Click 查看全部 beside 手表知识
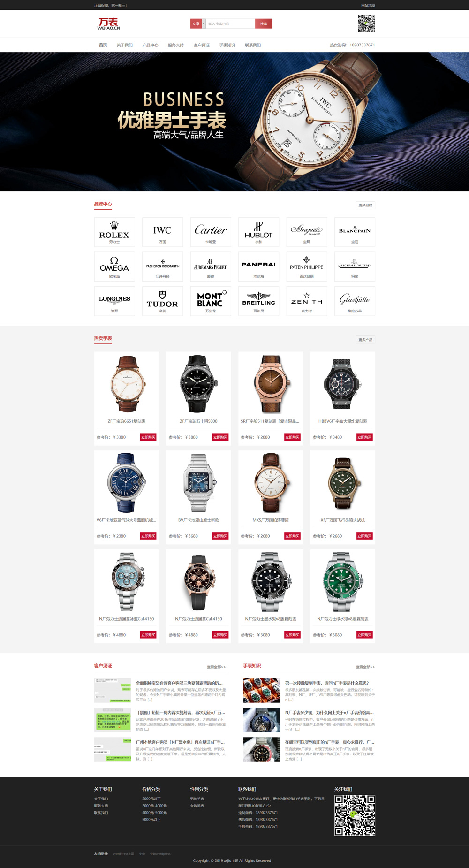The image size is (469, 868). point(365,667)
